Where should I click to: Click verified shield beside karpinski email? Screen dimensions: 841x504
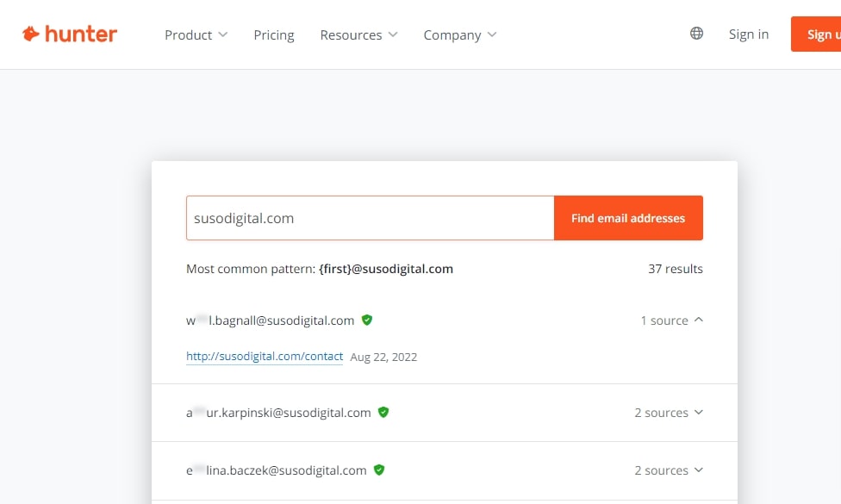pos(383,413)
